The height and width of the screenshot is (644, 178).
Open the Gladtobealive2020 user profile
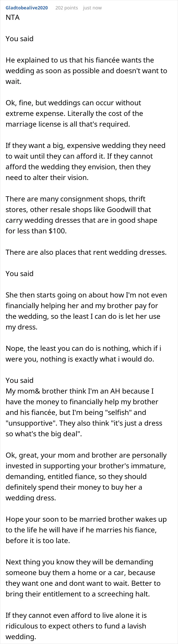[x=27, y=8]
